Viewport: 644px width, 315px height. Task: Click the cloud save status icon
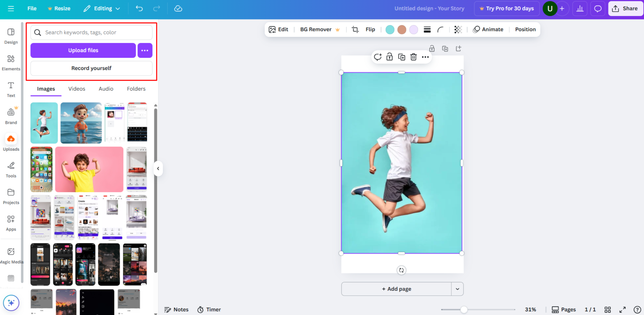[x=178, y=9]
